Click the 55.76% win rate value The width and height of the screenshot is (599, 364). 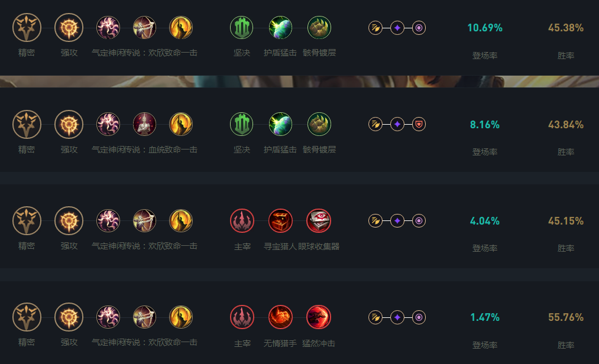point(566,317)
